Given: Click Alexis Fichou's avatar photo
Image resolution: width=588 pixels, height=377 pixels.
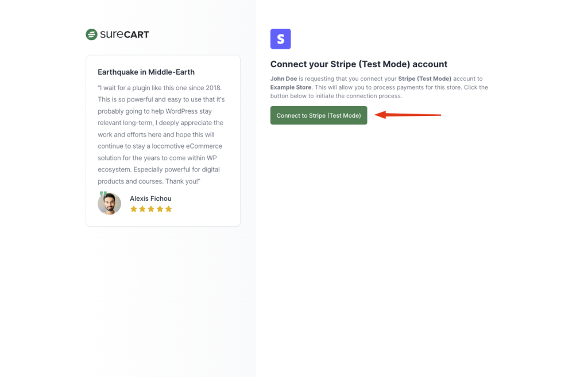Looking at the screenshot, I should pyautogui.click(x=109, y=204).
